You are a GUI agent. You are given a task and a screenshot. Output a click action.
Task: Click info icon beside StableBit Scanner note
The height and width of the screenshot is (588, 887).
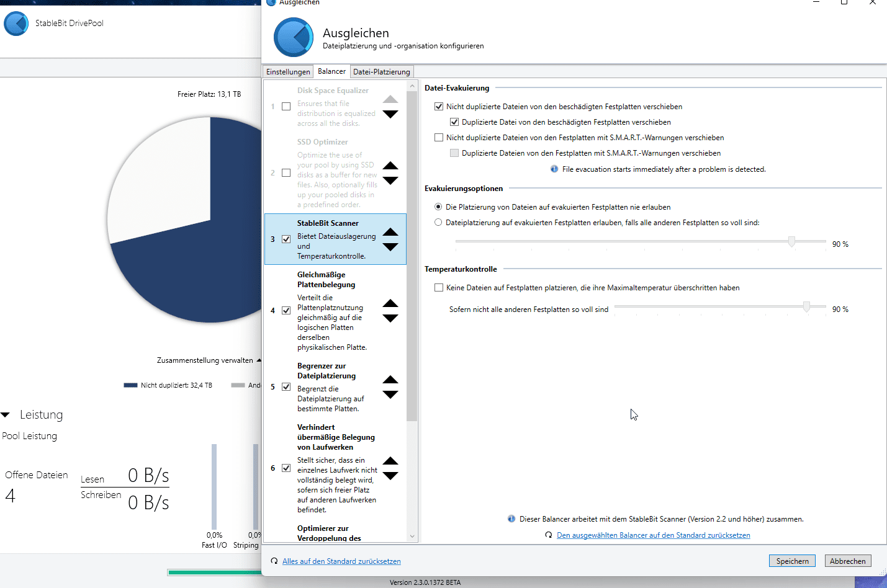click(x=511, y=519)
